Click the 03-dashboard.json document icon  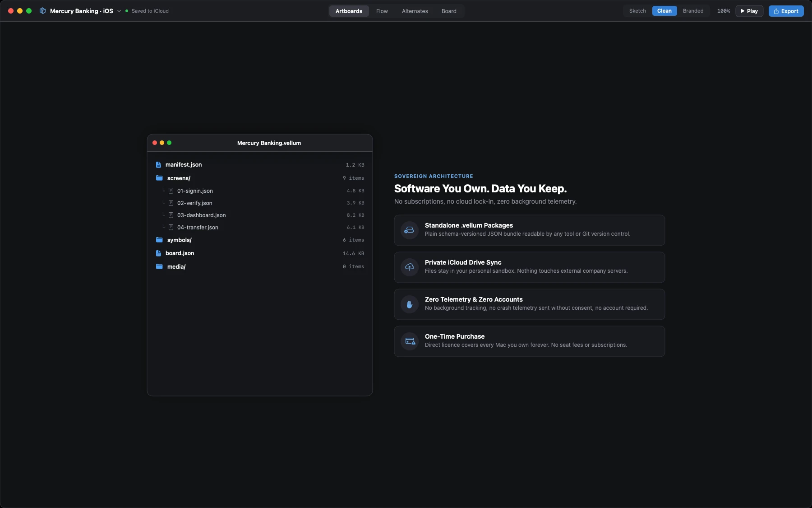click(x=171, y=215)
